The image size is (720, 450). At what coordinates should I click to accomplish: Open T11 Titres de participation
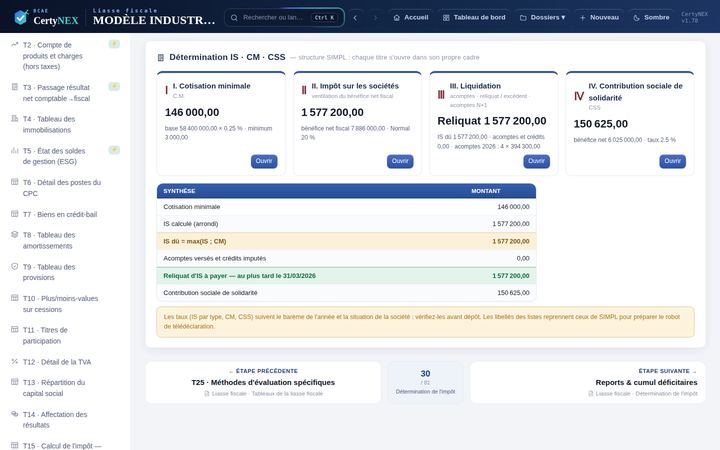point(64,335)
